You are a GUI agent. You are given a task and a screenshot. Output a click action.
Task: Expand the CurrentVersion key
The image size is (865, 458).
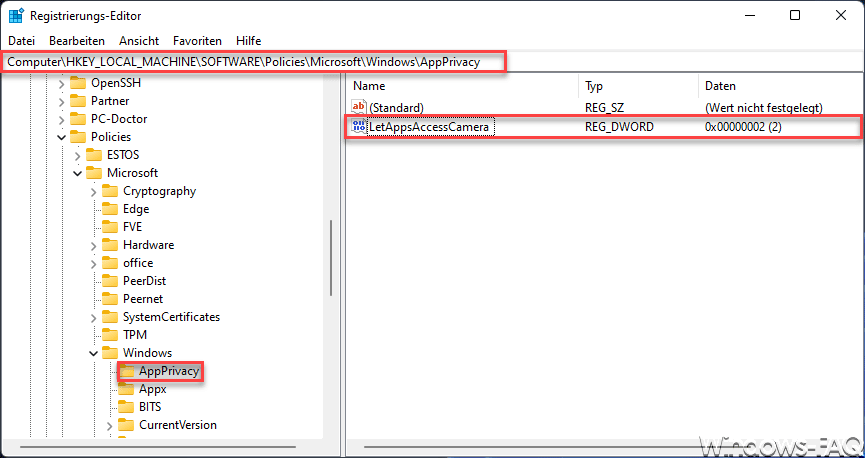[109, 425]
